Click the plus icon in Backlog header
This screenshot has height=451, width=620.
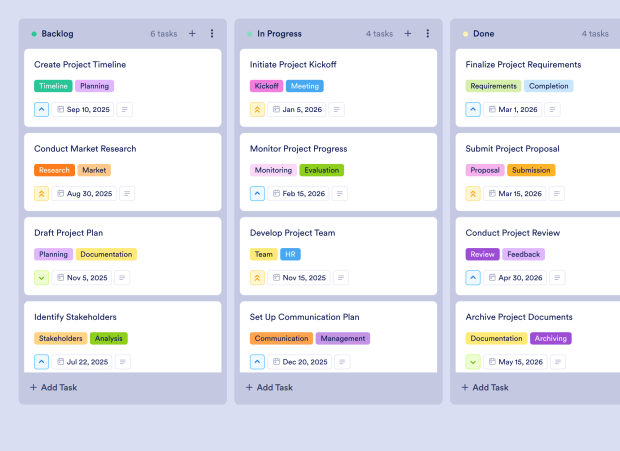(x=192, y=33)
